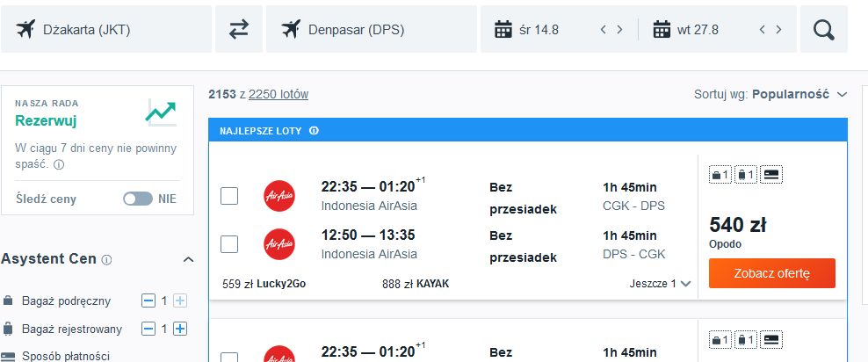Open Sortuj wg Popularność dropdown
The width and height of the screenshot is (868, 362).
(770, 94)
